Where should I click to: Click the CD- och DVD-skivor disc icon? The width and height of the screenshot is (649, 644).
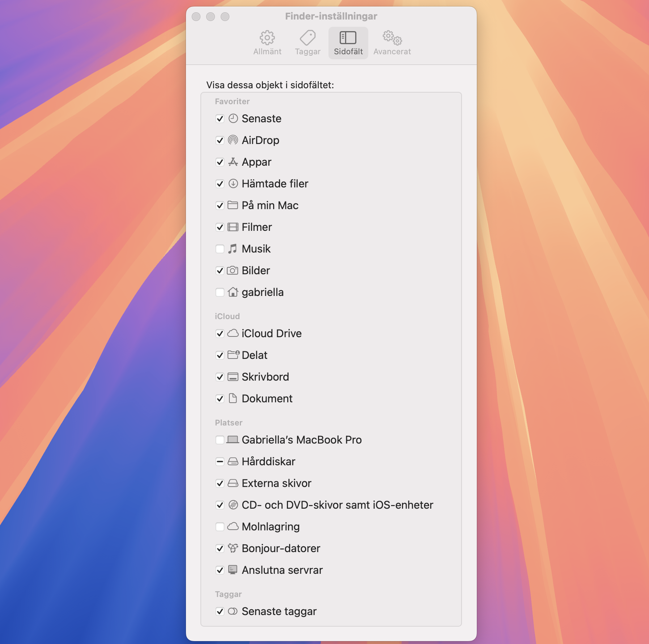click(x=233, y=505)
